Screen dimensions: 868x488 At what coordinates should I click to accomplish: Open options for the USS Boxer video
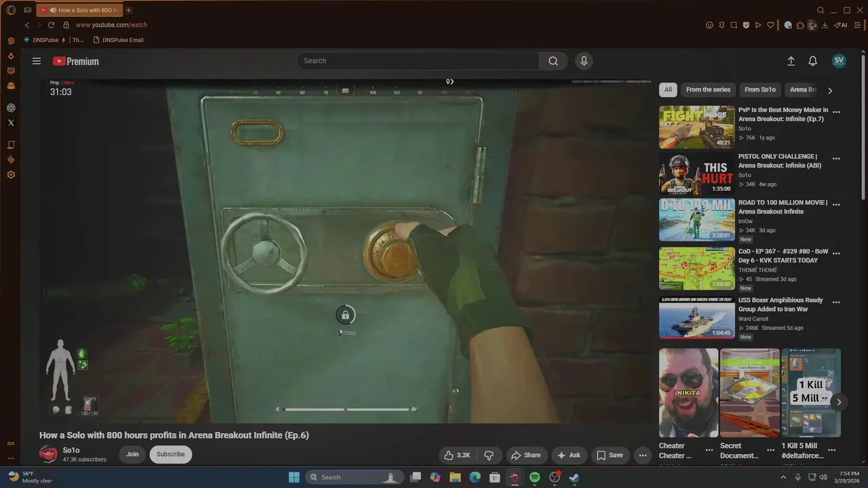point(836,302)
